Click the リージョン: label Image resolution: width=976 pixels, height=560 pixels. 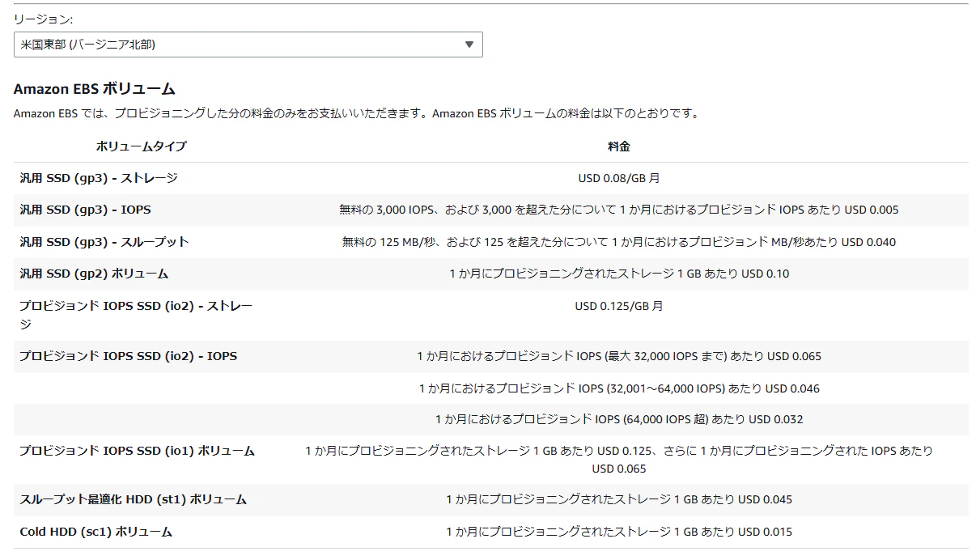43,19
